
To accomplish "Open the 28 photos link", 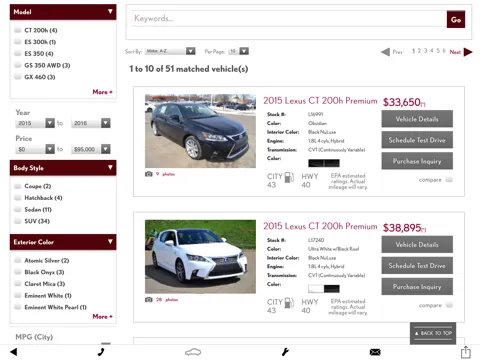I will [x=167, y=300].
